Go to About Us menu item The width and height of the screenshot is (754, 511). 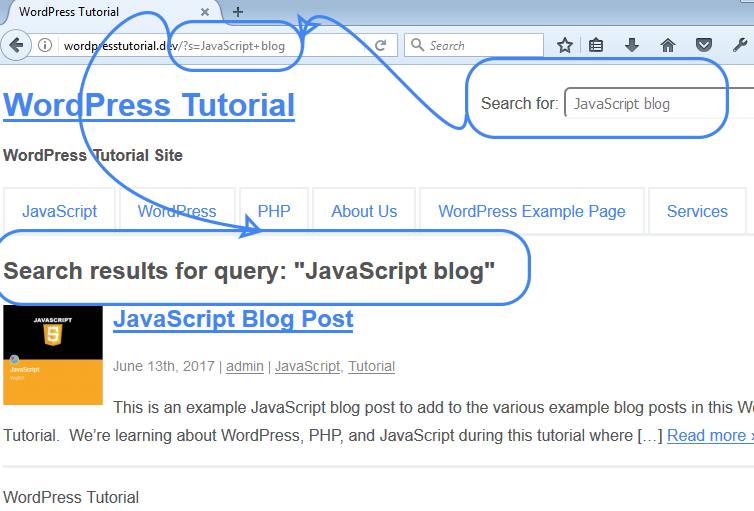pos(364,211)
